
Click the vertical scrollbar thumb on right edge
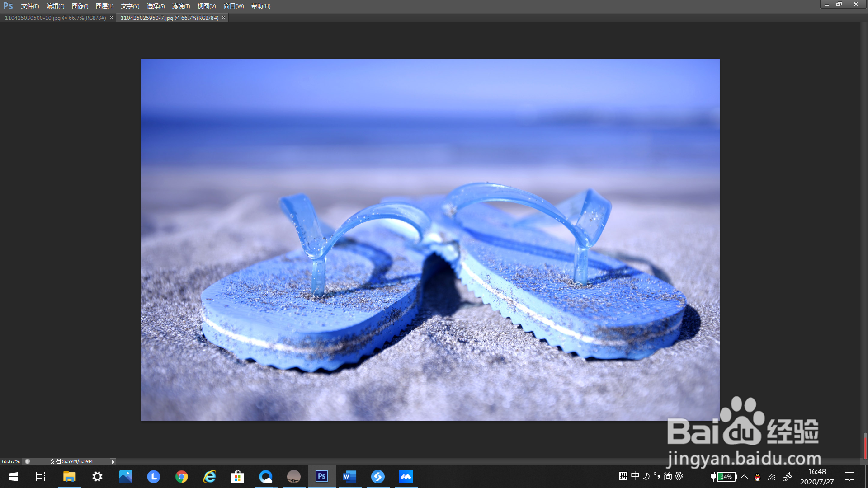865,446
